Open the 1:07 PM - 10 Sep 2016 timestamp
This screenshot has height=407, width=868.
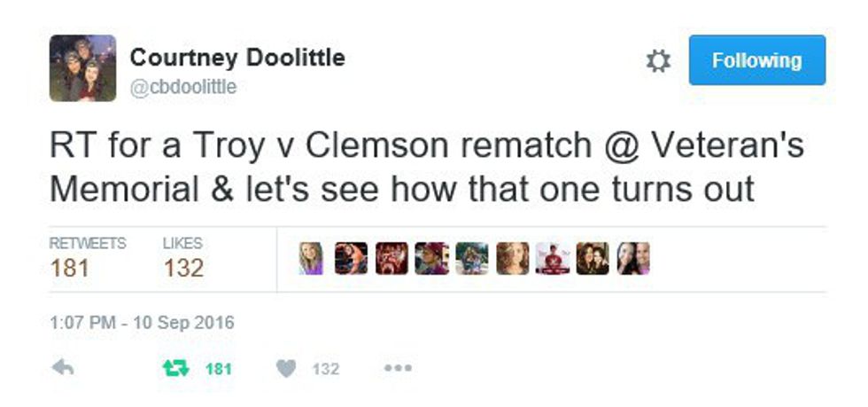142,323
